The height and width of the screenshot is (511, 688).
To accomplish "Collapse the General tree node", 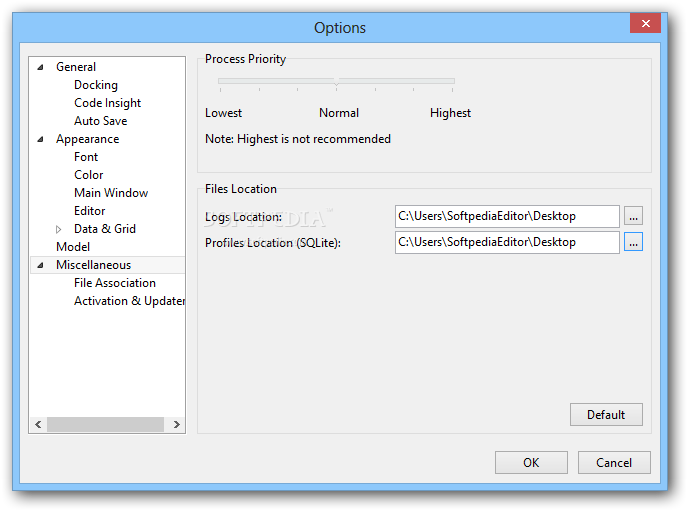I will pos(40,67).
